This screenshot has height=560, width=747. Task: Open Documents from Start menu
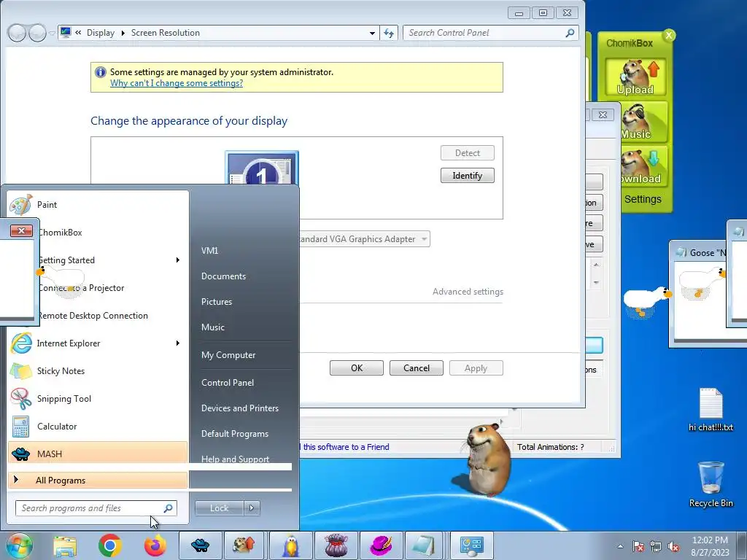tap(223, 276)
